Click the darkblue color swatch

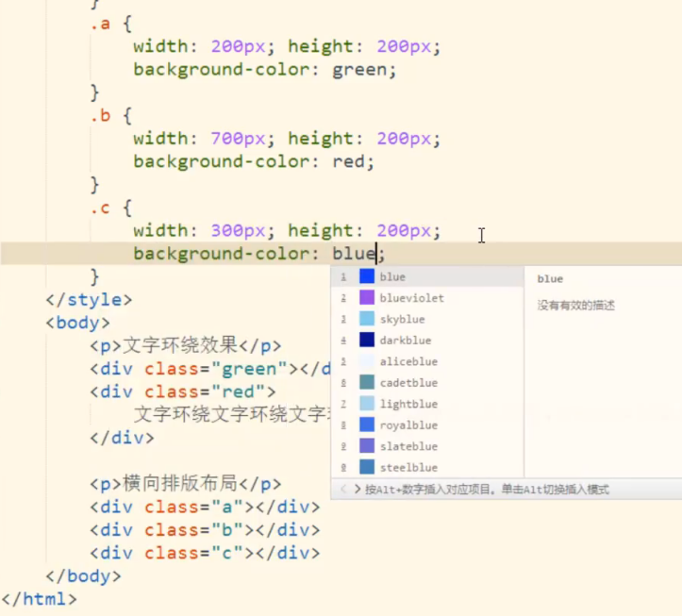coord(367,340)
